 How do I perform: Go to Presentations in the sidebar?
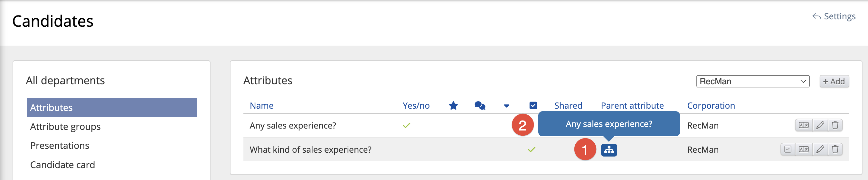[60, 145]
